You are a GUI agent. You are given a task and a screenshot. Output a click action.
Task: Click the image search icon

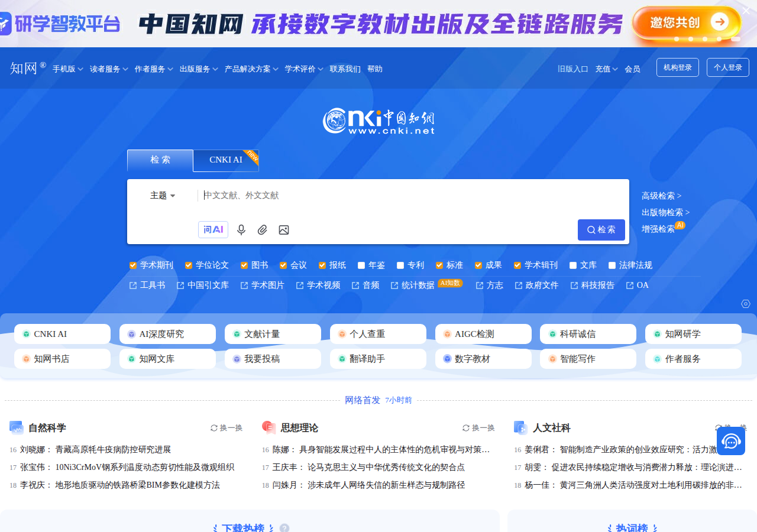coord(284,230)
